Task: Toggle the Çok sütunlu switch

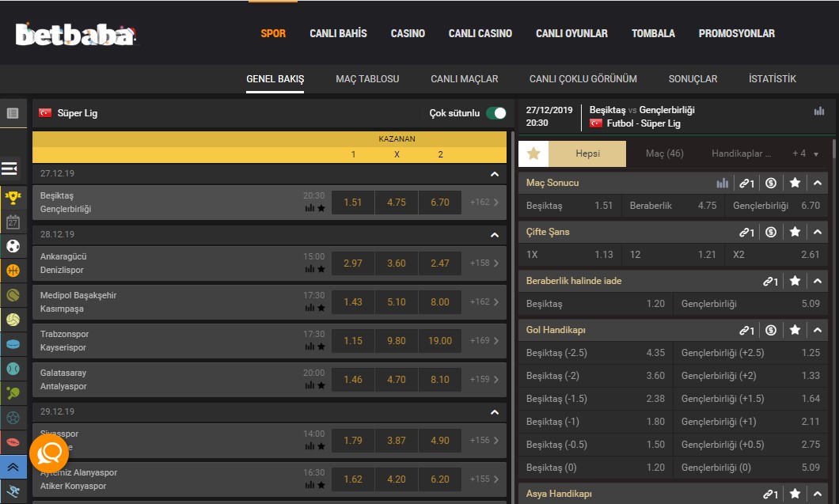Action: 496,113
